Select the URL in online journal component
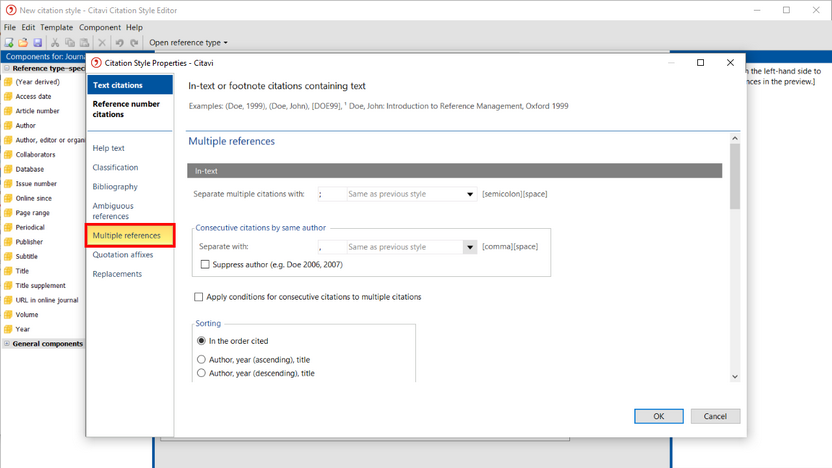 coord(47,300)
